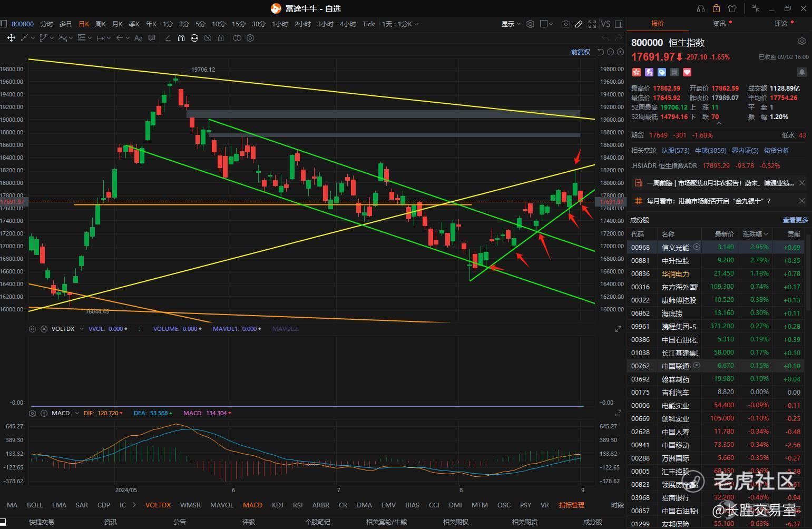
Task: Select the eraser tool in drawing toolbar
Action: (x=168, y=38)
